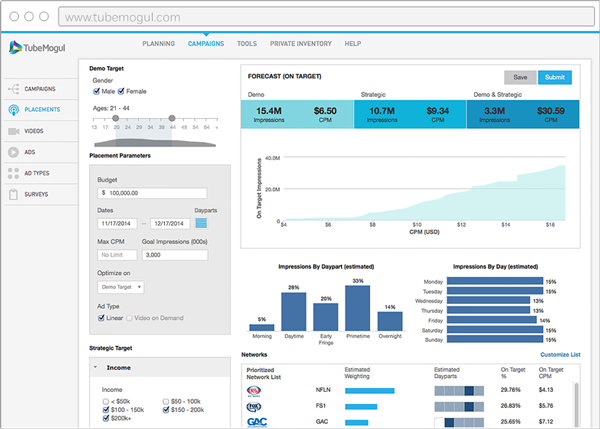
Task: Click the Customize List link
Action: pyautogui.click(x=560, y=355)
